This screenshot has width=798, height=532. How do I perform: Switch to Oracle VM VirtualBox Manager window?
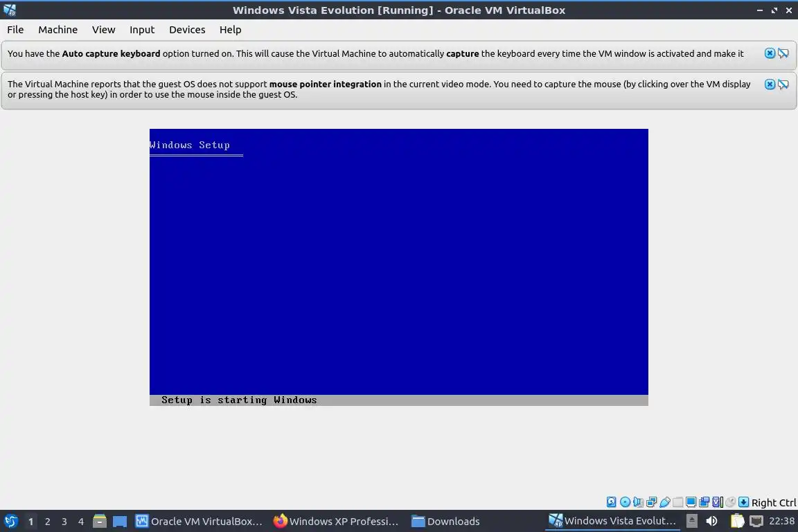click(199, 522)
